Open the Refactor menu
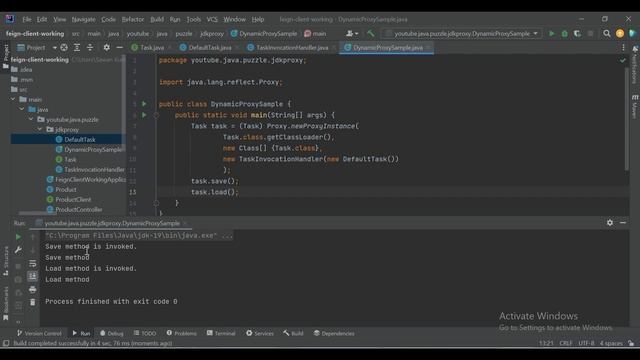640x360 pixels. (x=133, y=19)
